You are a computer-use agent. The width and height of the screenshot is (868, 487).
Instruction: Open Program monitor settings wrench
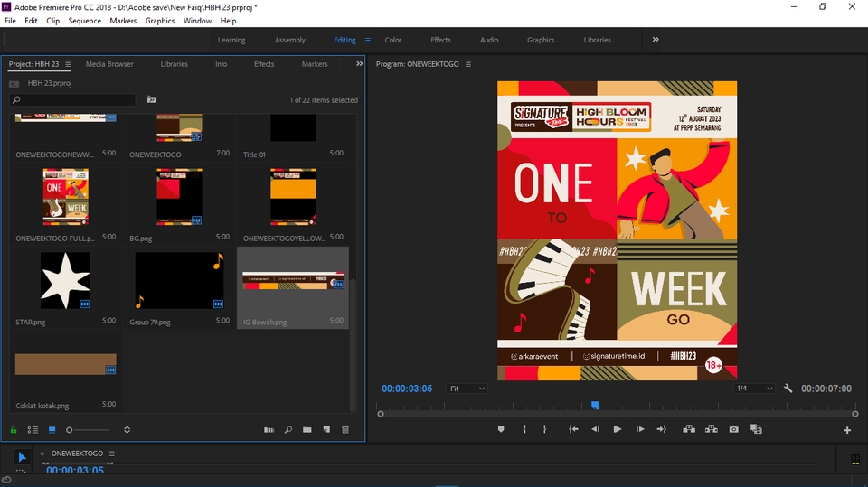(788, 389)
